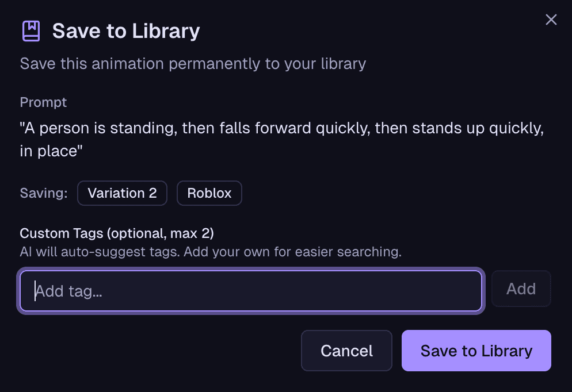This screenshot has width=572, height=392.
Task: Click the X to dismiss the dialog
Action: (x=551, y=19)
